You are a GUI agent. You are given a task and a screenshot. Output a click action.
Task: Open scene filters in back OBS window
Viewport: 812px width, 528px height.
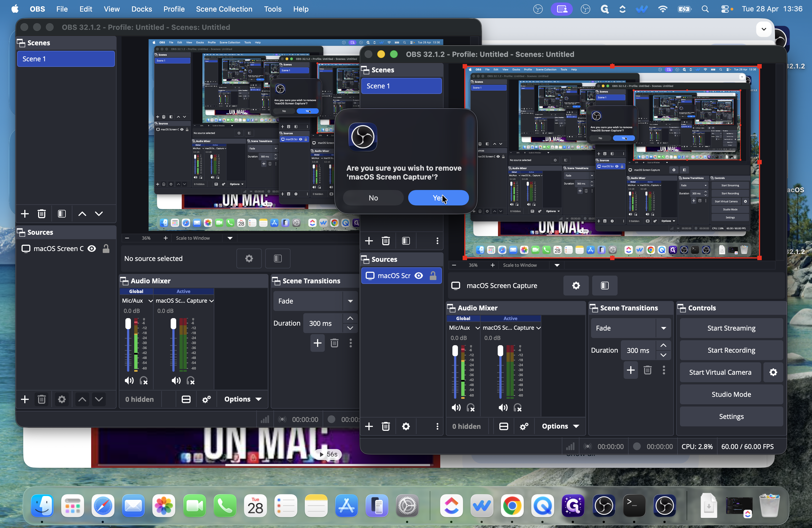(x=62, y=214)
